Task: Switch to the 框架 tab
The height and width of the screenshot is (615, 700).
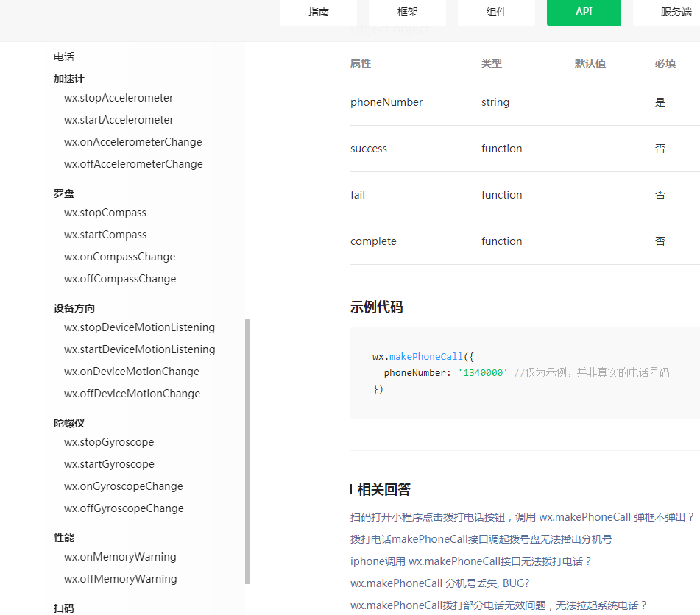Action: 407,12
